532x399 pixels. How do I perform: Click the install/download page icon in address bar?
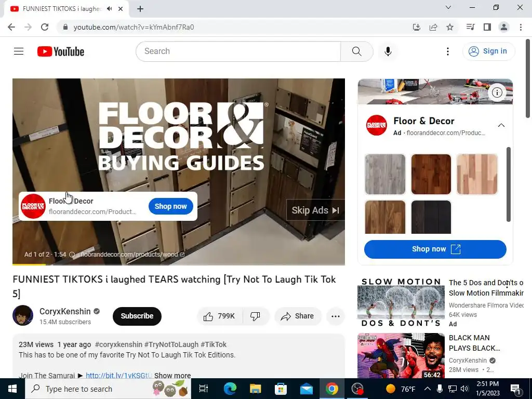pos(417,27)
